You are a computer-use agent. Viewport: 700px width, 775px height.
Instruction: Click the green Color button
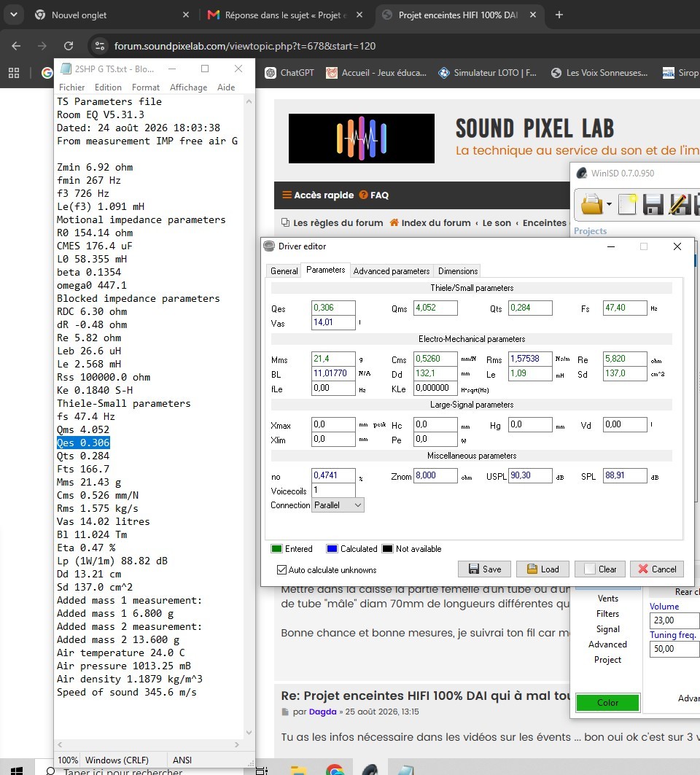pyautogui.click(x=607, y=702)
